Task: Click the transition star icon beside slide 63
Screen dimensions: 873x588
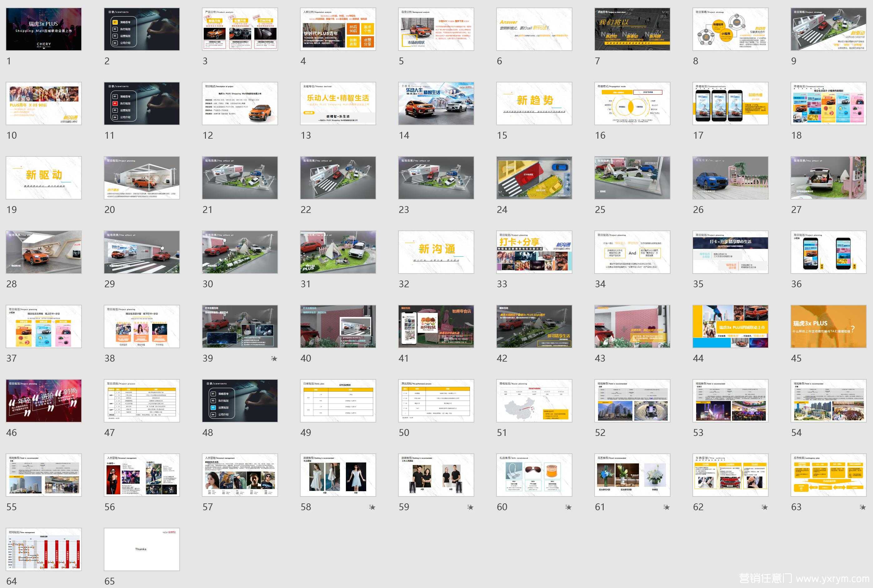Action: pos(863,507)
